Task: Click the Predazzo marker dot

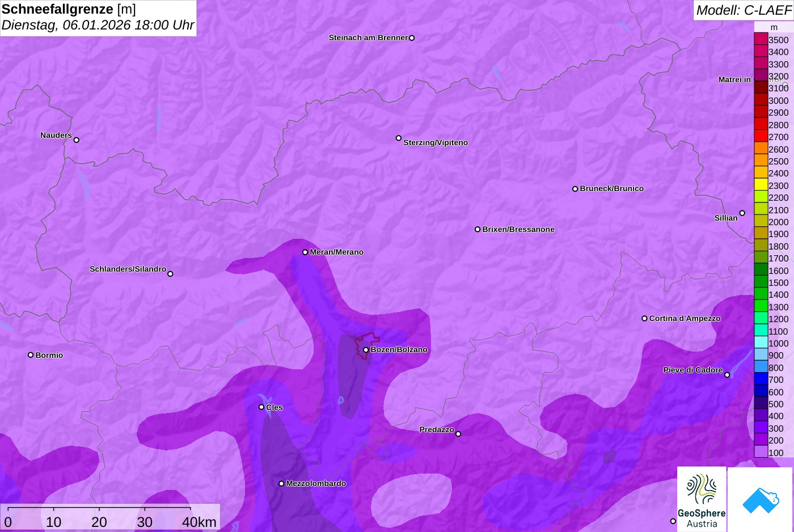Action: tap(458, 434)
